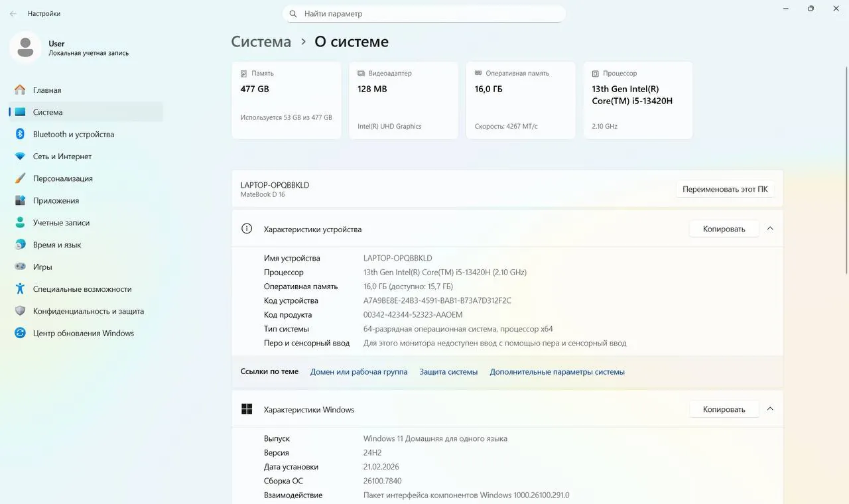Screen dimensions: 849x504
Task: Open Игры settings category
Action: (86, 267)
